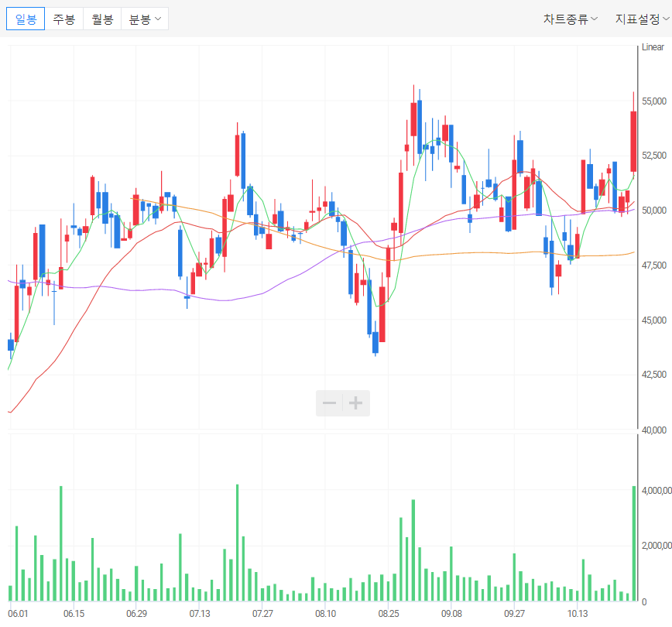
Task: Click the last, tallest green volume bar
Action: pos(634,543)
